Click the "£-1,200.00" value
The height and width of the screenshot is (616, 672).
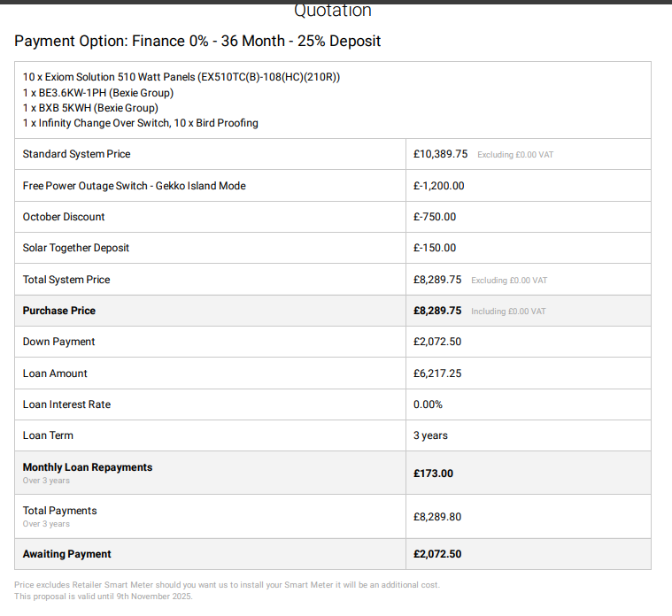pos(439,186)
